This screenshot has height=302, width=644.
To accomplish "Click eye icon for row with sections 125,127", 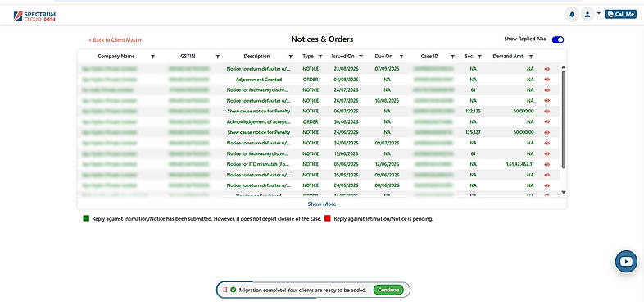I will pyautogui.click(x=546, y=132).
